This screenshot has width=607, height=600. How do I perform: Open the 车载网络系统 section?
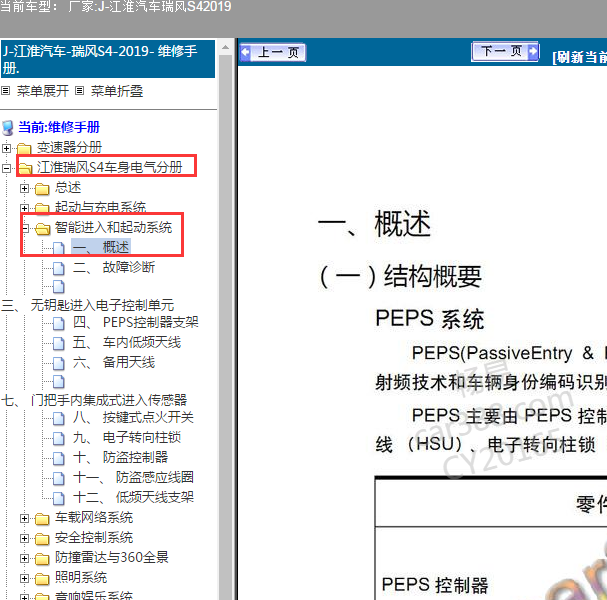pos(94,518)
